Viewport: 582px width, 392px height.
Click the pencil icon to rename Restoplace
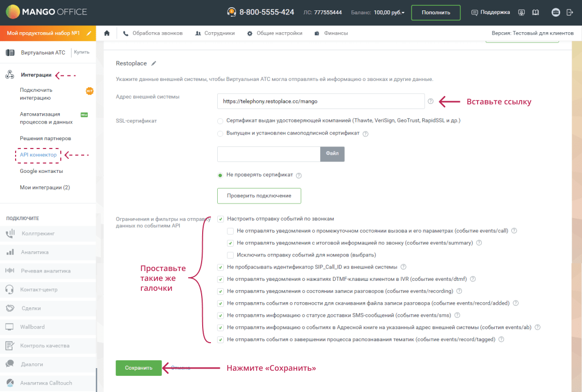coord(153,63)
